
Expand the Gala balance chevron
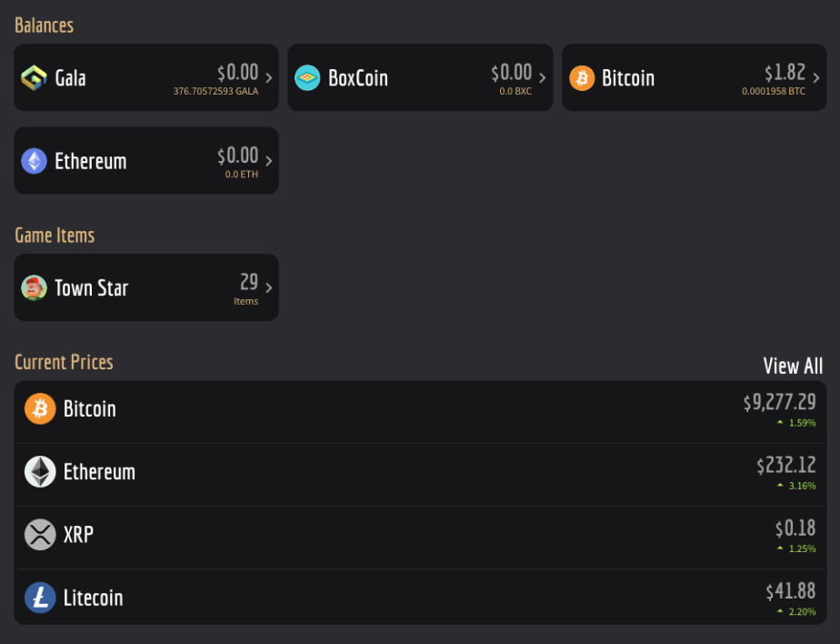coord(269,77)
